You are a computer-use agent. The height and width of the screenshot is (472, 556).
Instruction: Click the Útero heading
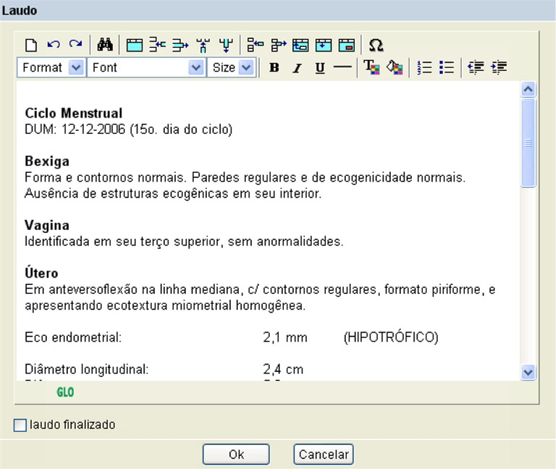[41, 273]
